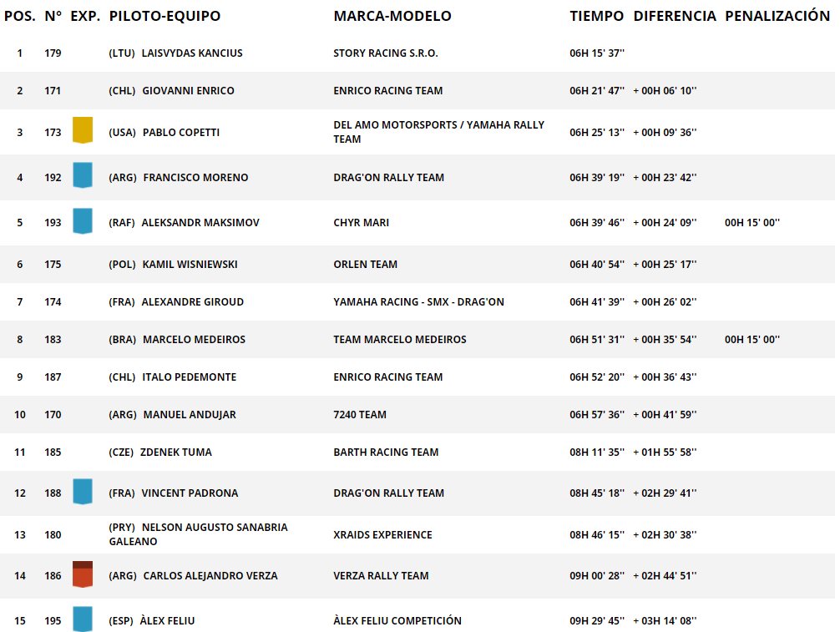The height and width of the screenshot is (632, 840).
Task: Click rider number 170 for Manuel Andujar
Action: tap(53, 415)
